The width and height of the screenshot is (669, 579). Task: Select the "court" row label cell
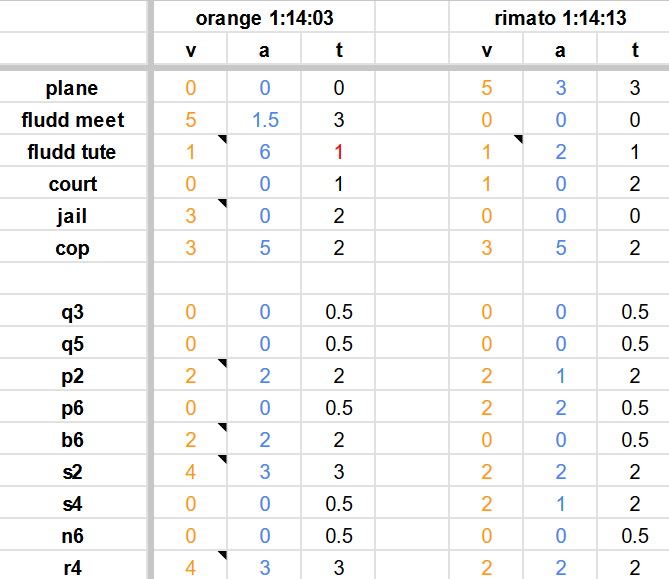73,184
